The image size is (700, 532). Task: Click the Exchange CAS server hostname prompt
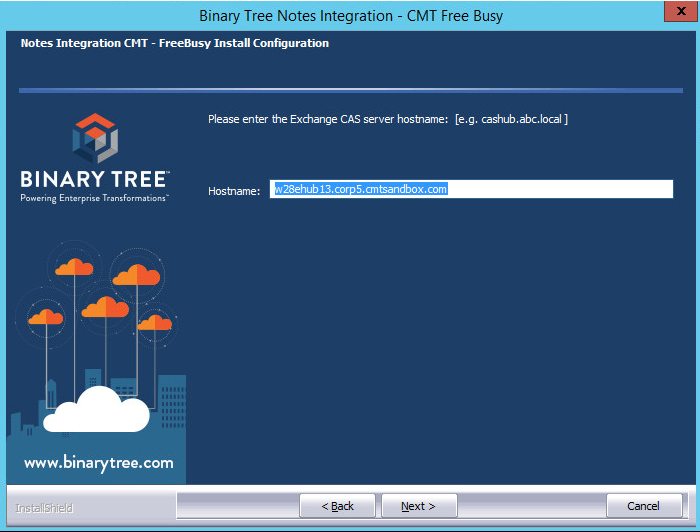click(x=388, y=119)
